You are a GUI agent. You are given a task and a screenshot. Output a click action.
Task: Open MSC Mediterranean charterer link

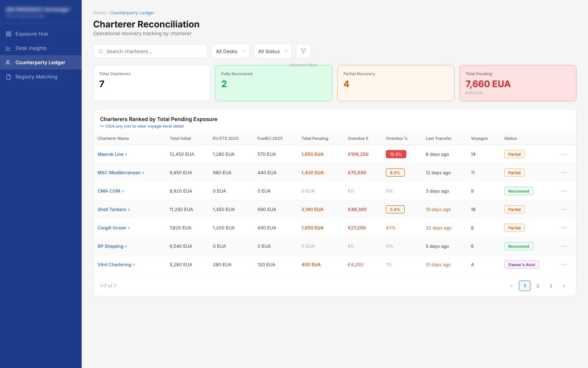pyautogui.click(x=121, y=173)
